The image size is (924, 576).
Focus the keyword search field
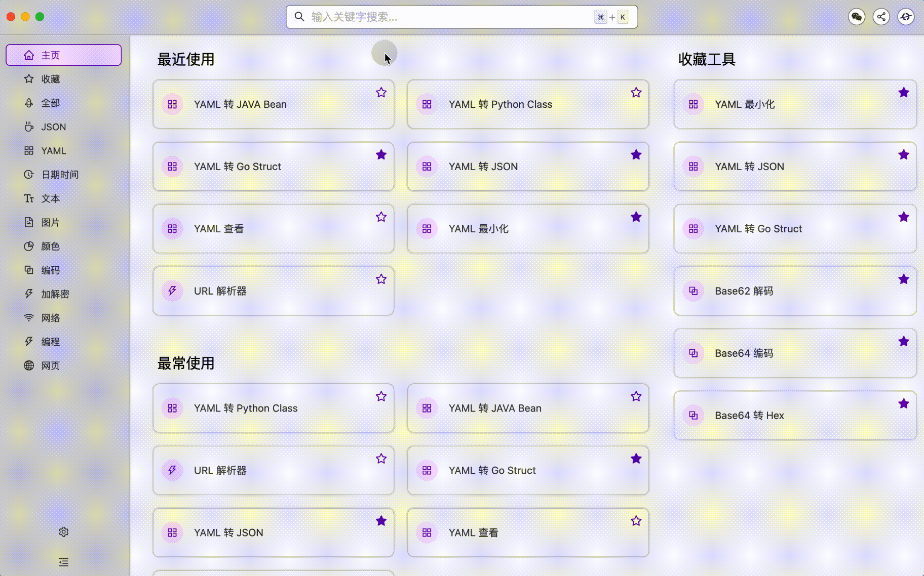(461, 17)
